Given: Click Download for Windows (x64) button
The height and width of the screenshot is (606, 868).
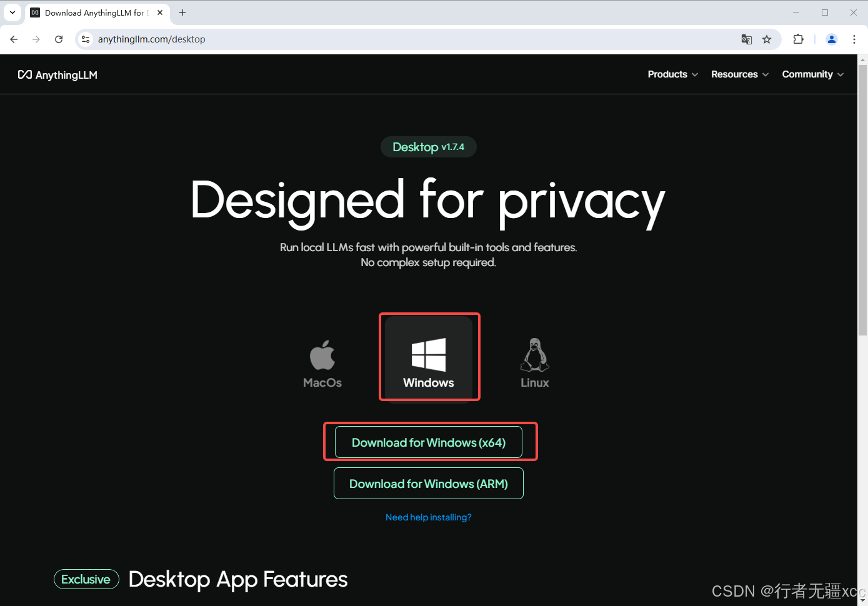Looking at the screenshot, I should coord(429,442).
